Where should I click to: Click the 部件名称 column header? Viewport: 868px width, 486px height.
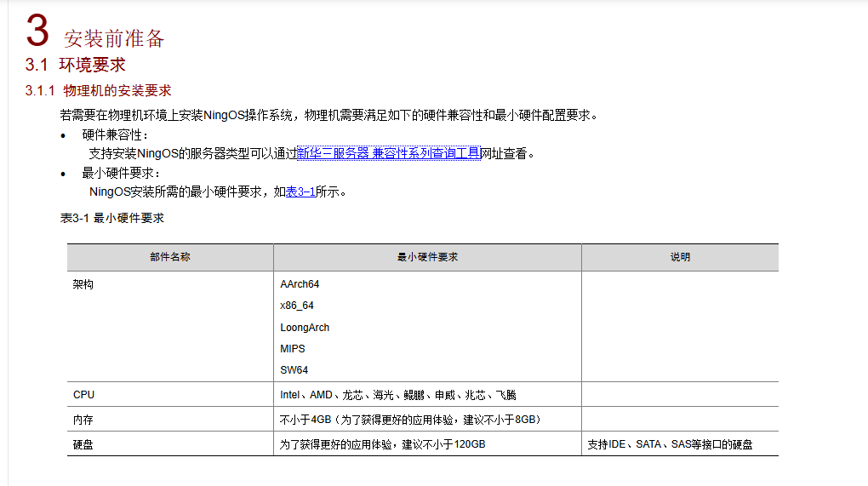tap(170, 257)
